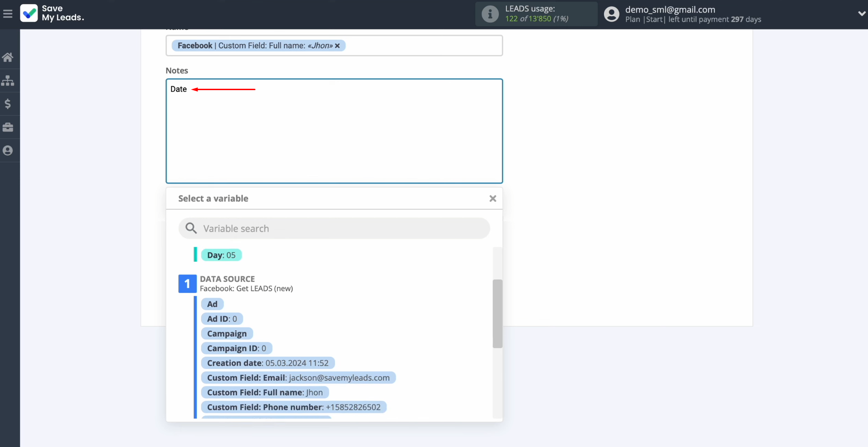Select the Custom Field: Phone number variable

(x=294, y=407)
